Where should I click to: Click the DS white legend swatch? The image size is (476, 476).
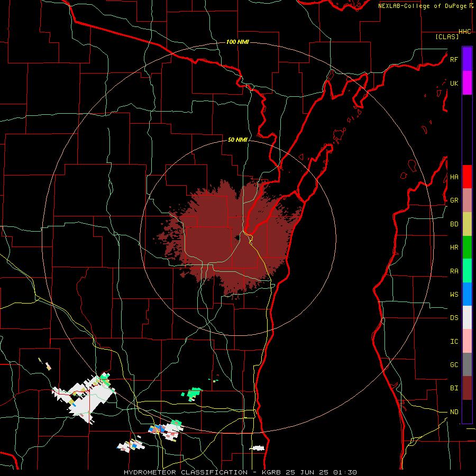467,317
